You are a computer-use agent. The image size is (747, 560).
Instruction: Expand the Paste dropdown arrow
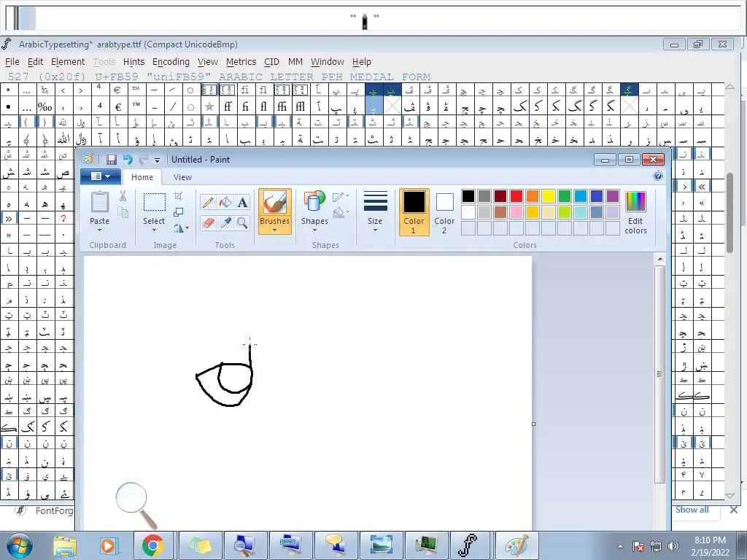point(99,230)
